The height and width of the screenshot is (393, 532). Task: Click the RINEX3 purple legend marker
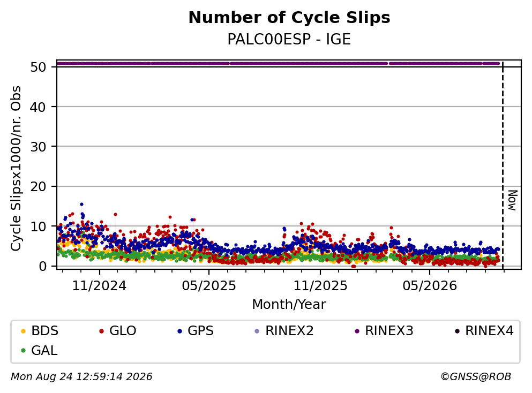click(x=357, y=331)
